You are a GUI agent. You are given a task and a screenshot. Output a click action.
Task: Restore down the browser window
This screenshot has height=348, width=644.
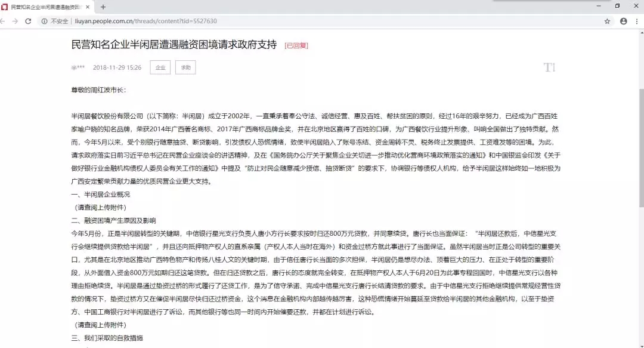tap(617, 6)
